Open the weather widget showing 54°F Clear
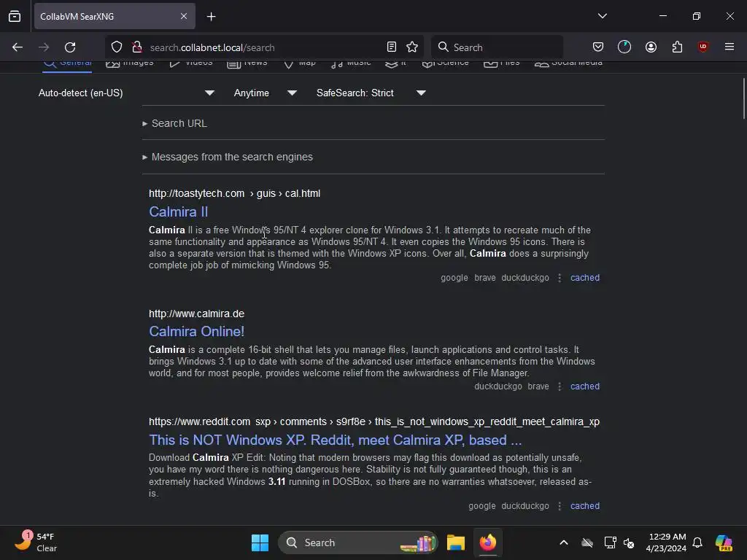Image resolution: width=747 pixels, height=560 pixels. [36, 542]
